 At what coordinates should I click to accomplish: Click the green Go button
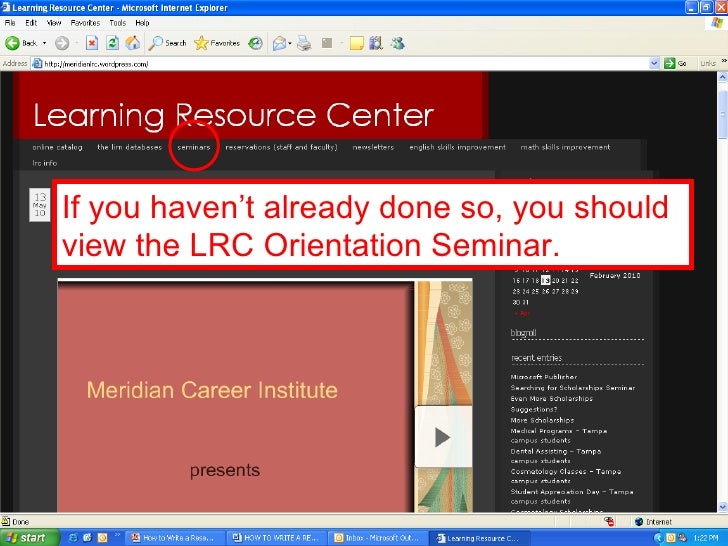click(x=676, y=64)
